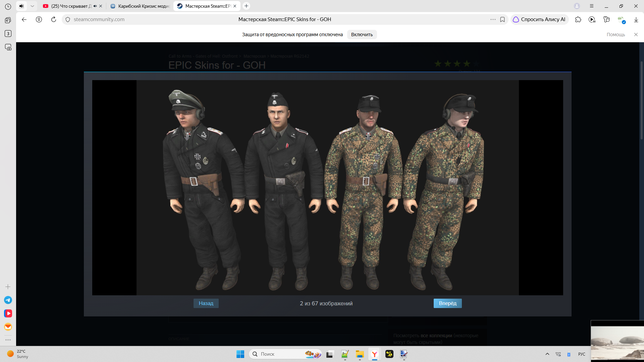Open the extensions puzzle icon
644x362 pixels.
click(x=578, y=19)
